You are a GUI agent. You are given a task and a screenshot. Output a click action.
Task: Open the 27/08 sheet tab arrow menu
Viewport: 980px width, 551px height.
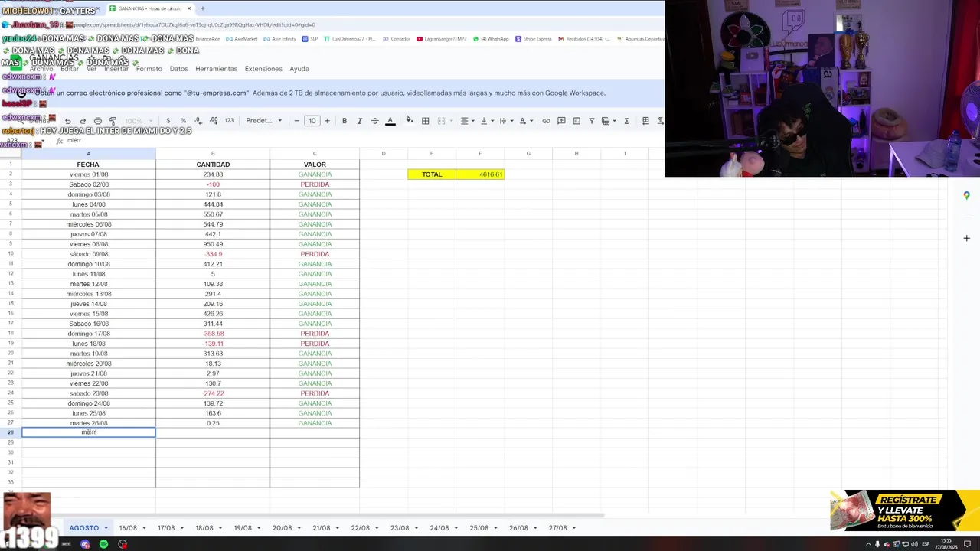[574, 528]
